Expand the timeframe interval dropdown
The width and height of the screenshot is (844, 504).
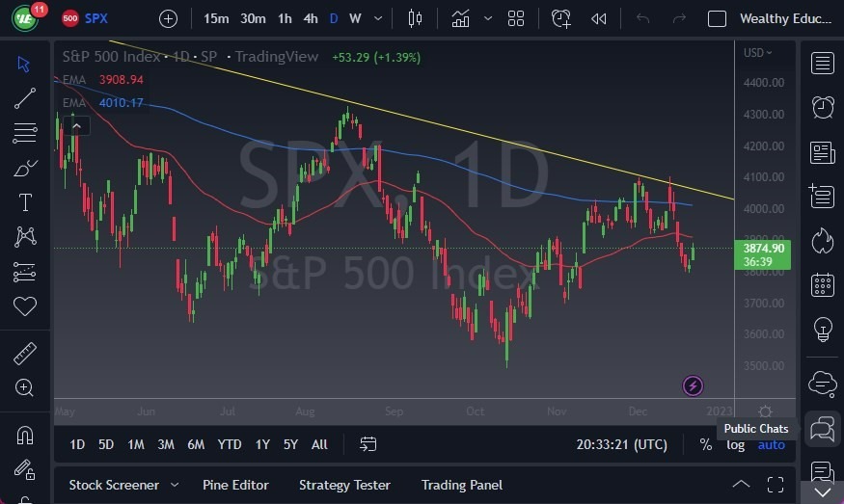[378, 19]
